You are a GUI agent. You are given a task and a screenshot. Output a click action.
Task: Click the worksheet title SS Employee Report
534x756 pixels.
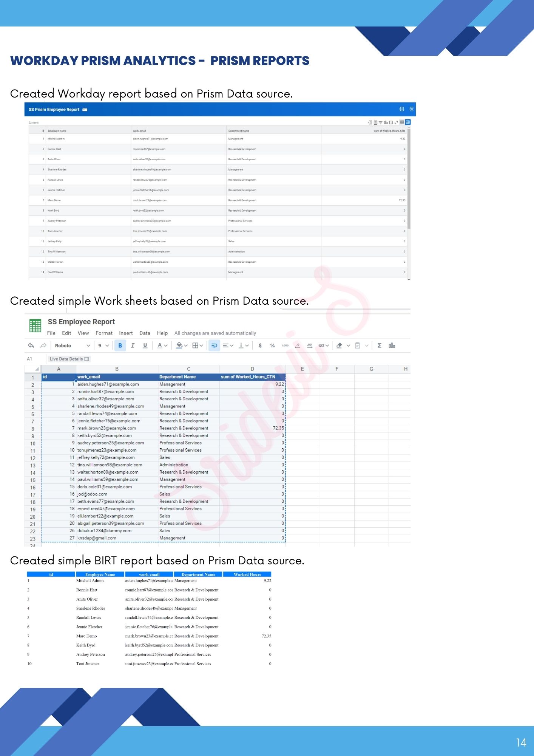[81, 322]
